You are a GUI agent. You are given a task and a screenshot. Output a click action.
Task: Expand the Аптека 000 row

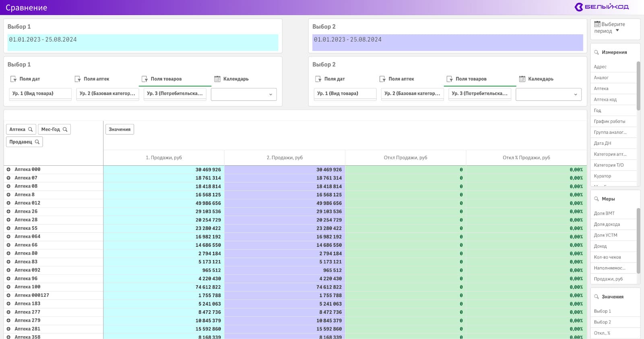pyautogui.click(x=8, y=170)
